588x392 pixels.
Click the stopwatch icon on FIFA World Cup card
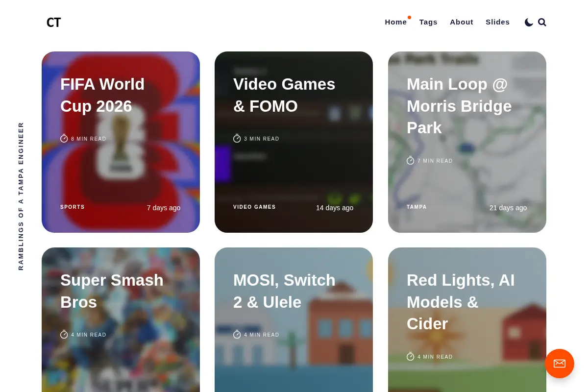pyautogui.click(x=64, y=139)
